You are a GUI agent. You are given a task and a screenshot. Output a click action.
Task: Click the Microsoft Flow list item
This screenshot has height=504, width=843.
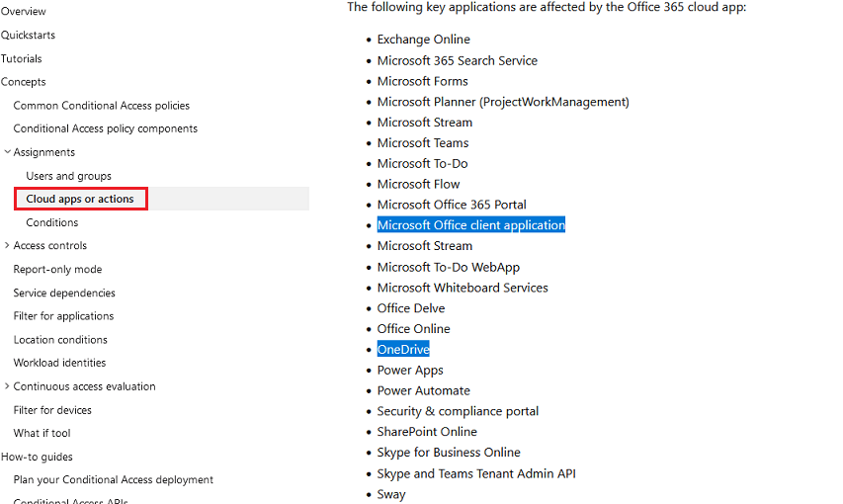tap(418, 184)
